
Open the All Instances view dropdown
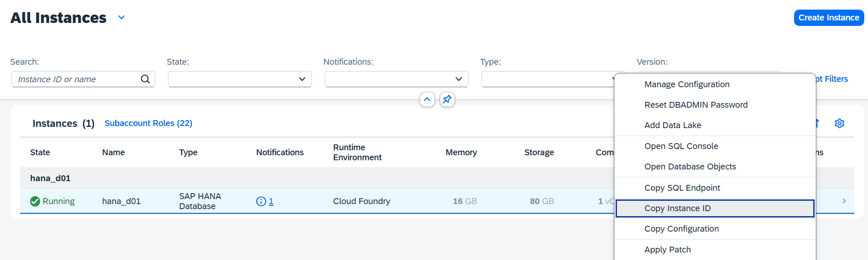(x=122, y=18)
